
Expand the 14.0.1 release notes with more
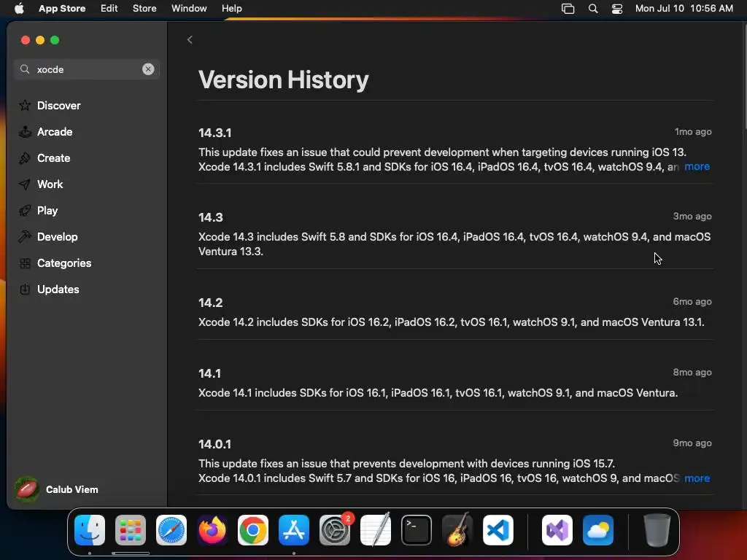point(697,478)
